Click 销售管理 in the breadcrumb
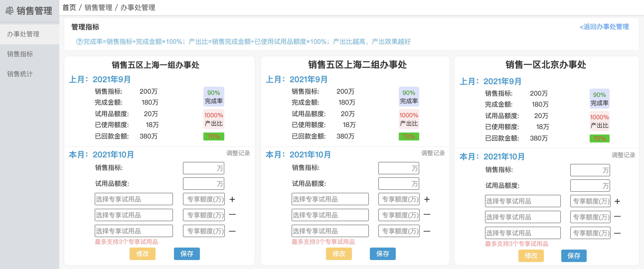This screenshot has height=269, width=644. tap(98, 8)
